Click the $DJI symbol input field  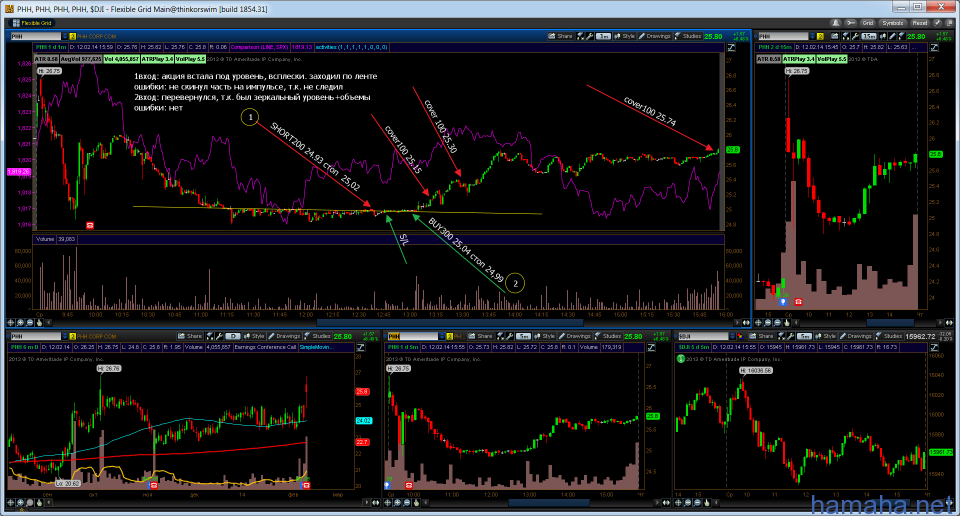[x=703, y=336]
